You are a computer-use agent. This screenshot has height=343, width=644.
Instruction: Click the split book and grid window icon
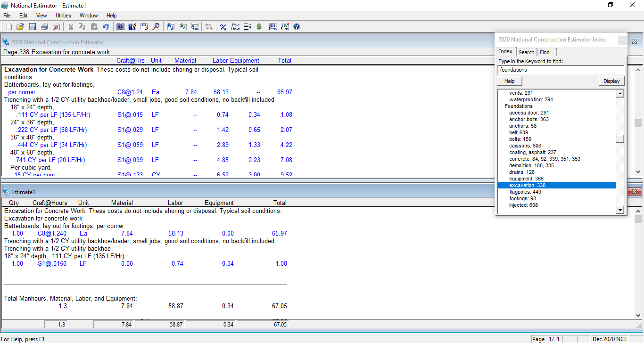144,27
